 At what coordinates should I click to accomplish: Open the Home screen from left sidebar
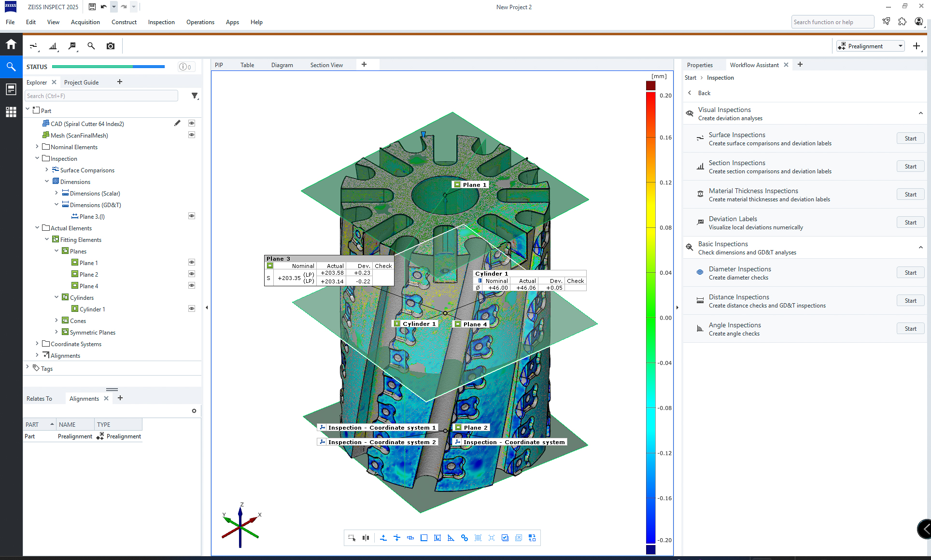[11, 44]
